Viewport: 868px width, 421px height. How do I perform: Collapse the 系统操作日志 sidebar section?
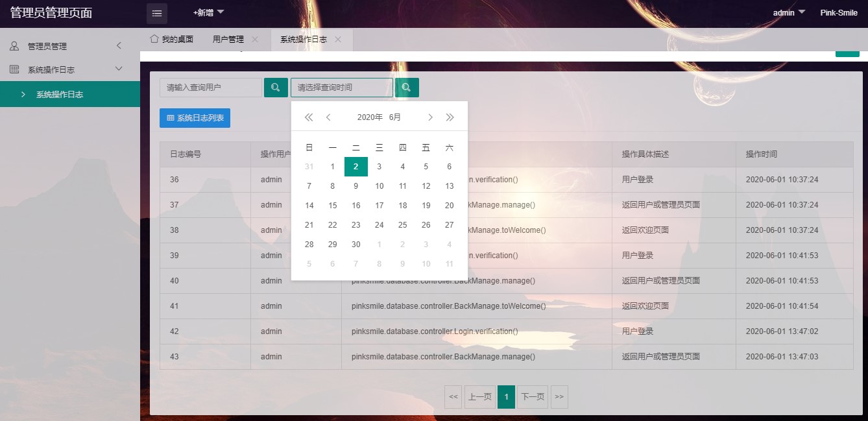[x=119, y=69]
